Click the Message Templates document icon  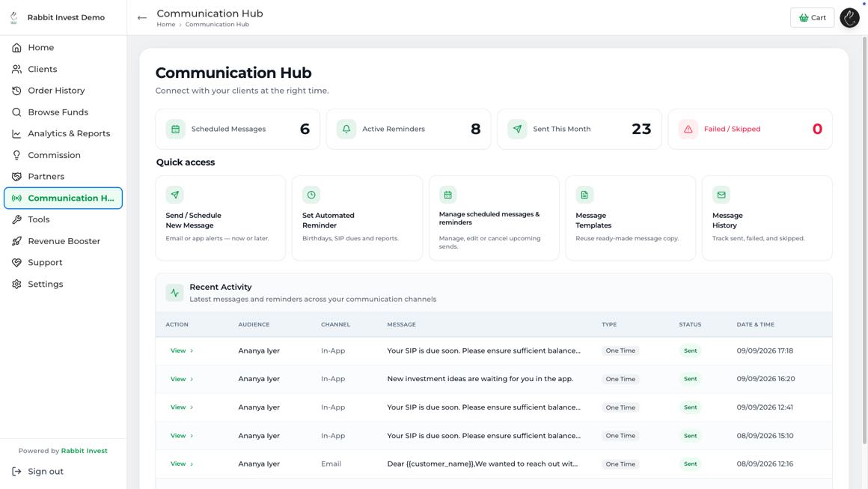coord(584,195)
